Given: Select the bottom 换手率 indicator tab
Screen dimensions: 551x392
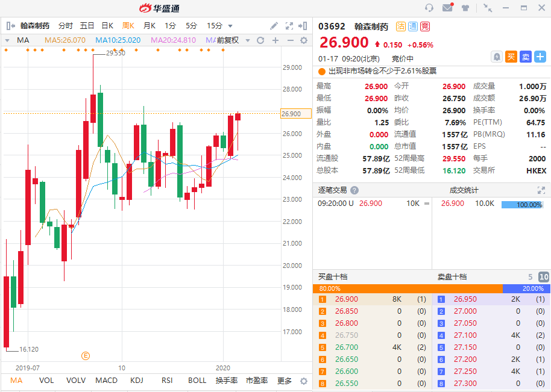Looking at the screenshot, I should coord(227,381).
